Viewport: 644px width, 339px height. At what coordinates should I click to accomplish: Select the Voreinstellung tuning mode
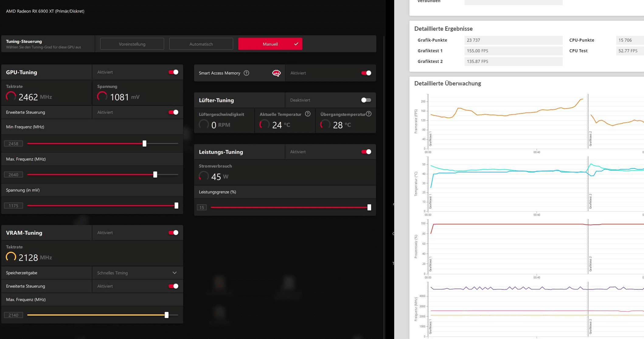tap(132, 44)
